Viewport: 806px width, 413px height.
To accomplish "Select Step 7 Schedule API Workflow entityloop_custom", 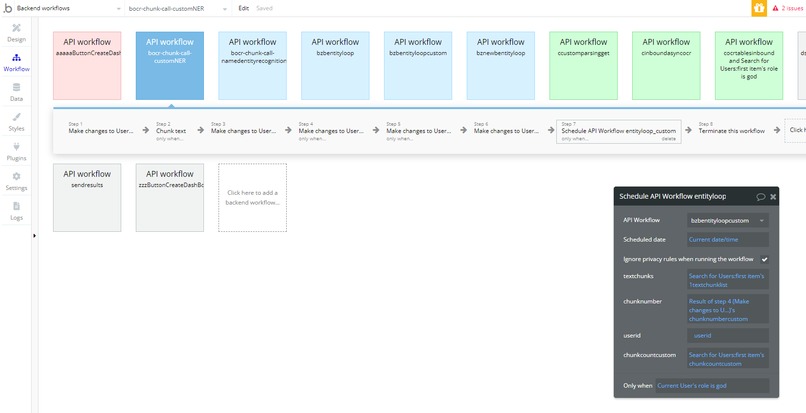I will [619, 131].
